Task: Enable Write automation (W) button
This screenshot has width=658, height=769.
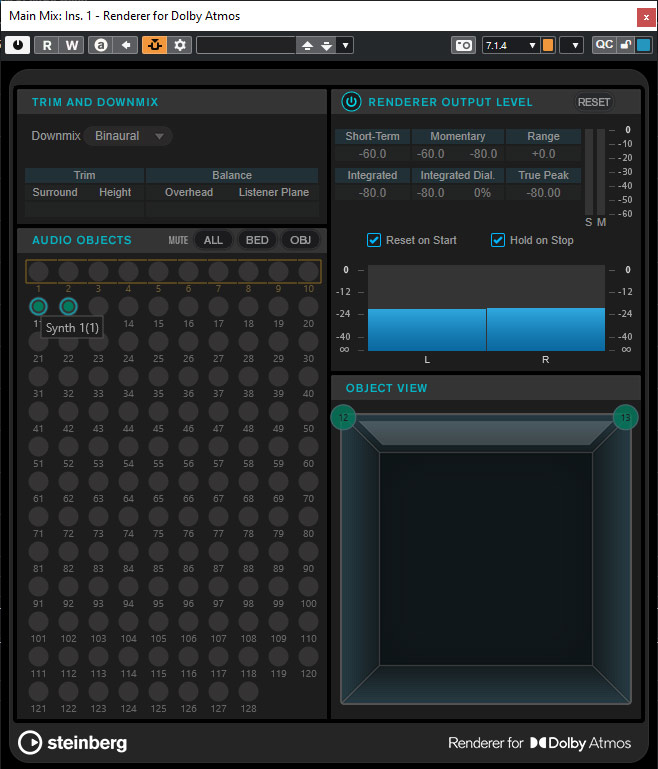Action: click(71, 45)
